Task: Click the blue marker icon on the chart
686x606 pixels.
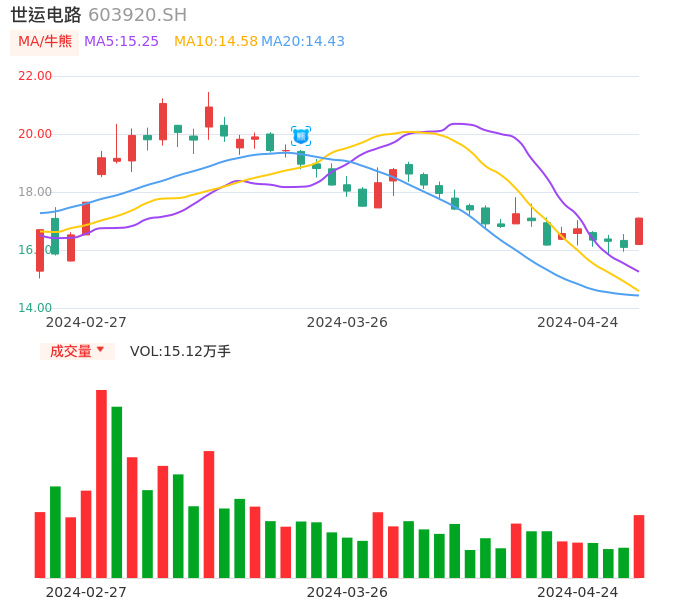Action: point(301,136)
